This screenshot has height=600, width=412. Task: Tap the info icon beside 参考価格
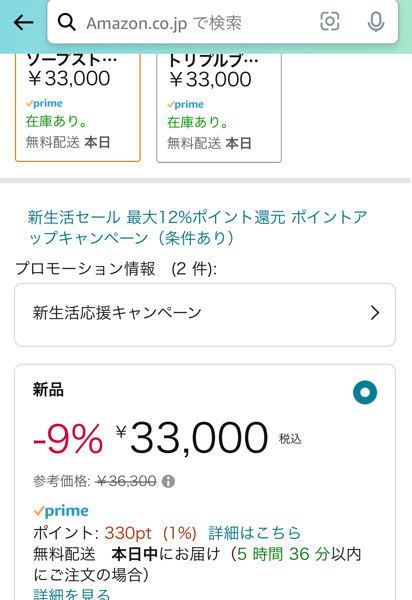click(168, 481)
